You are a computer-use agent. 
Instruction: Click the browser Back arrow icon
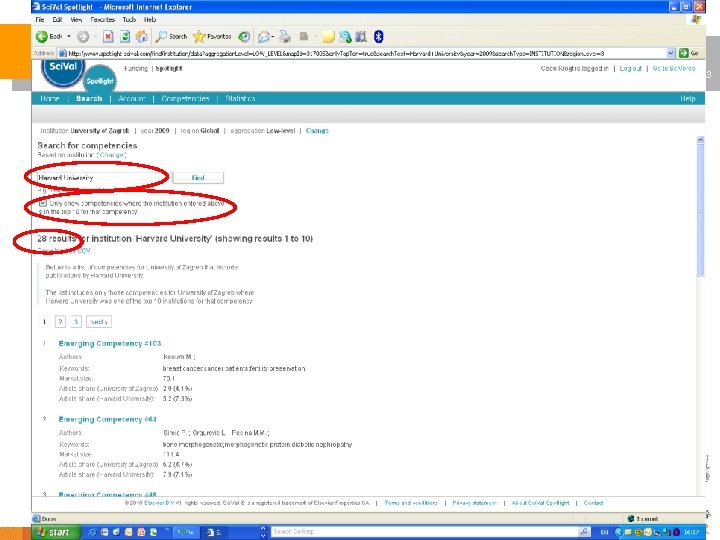[42, 36]
